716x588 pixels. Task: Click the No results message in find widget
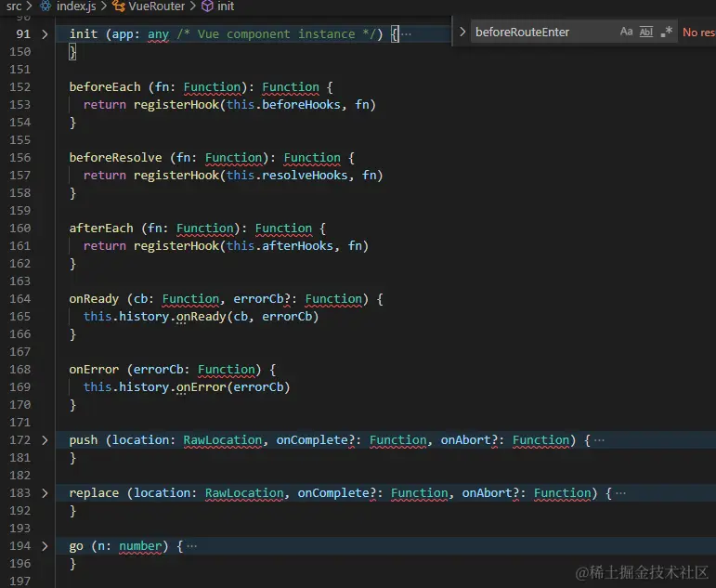[698, 32]
